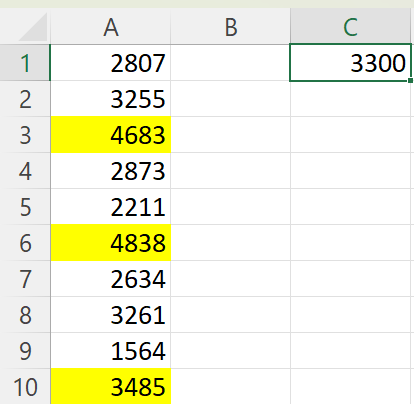Click cell A2 containing 3255
Screen dimensions: 414x404
(111, 99)
